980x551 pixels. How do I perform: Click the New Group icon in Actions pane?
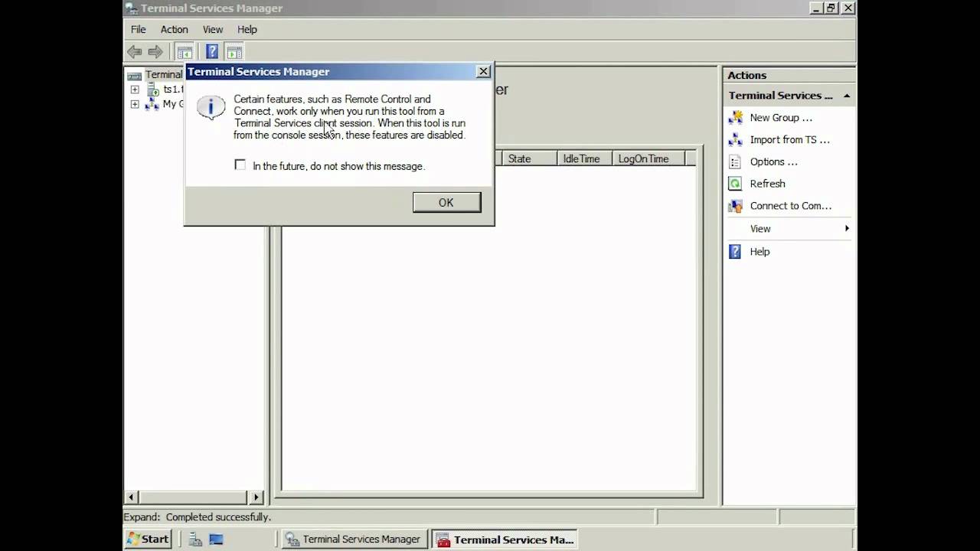(x=735, y=118)
